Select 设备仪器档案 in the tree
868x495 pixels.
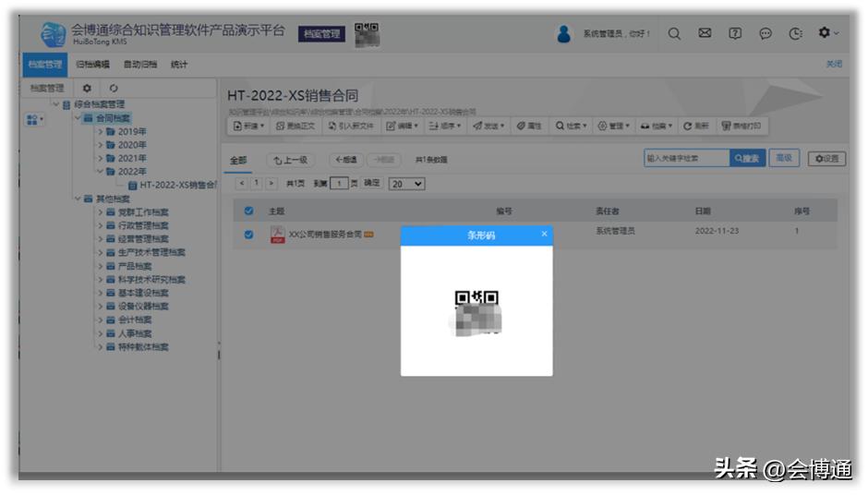click(143, 307)
